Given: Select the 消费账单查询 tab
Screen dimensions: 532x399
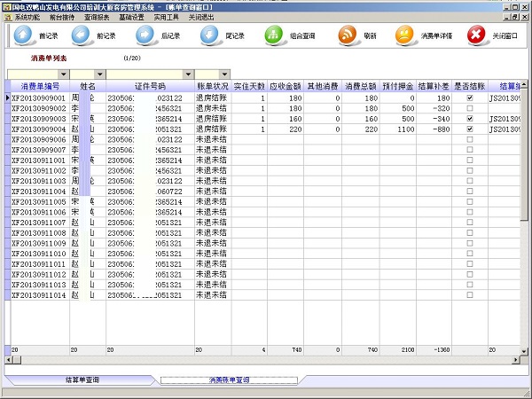Looking at the screenshot, I should coord(229,380).
